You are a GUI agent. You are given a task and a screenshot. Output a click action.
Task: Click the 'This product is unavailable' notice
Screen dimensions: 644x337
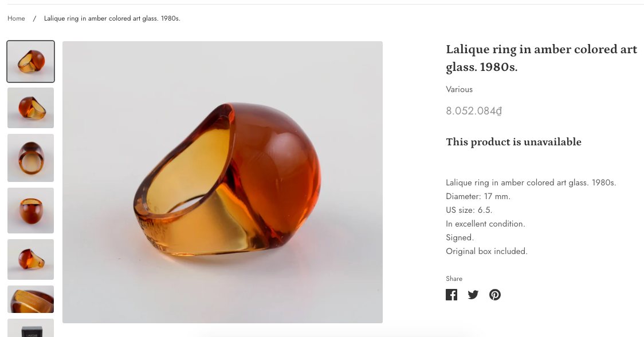pyautogui.click(x=513, y=142)
